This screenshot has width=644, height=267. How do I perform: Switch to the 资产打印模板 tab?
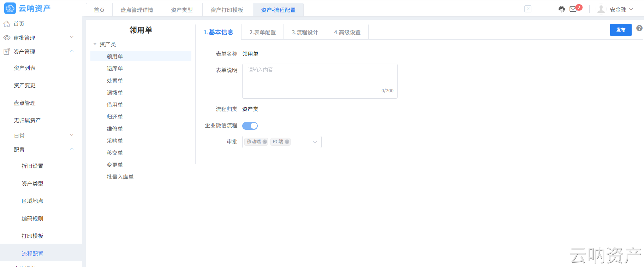coord(227,10)
